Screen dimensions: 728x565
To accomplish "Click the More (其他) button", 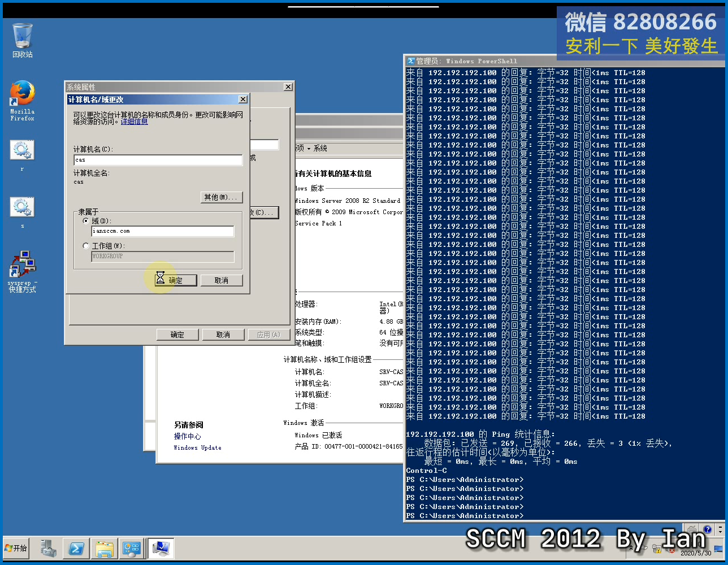I will [222, 197].
